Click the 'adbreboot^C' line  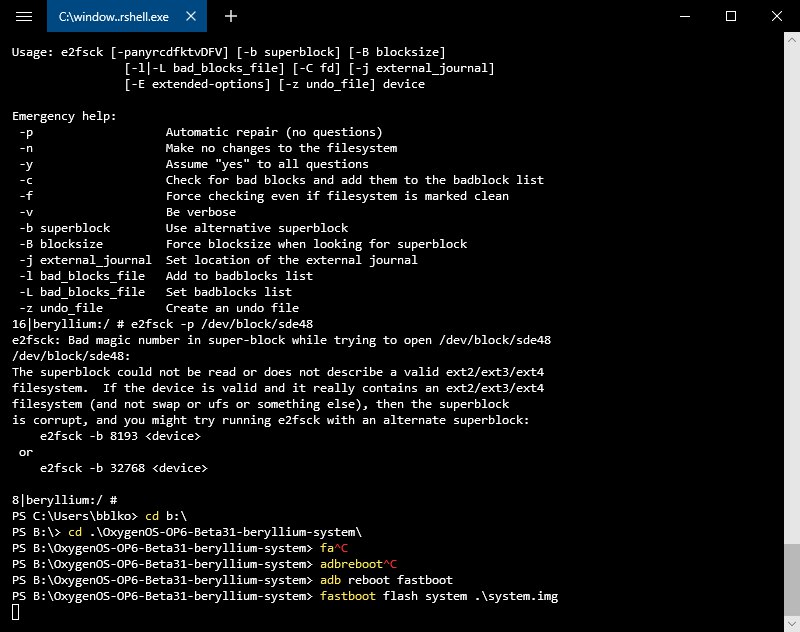pos(358,564)
